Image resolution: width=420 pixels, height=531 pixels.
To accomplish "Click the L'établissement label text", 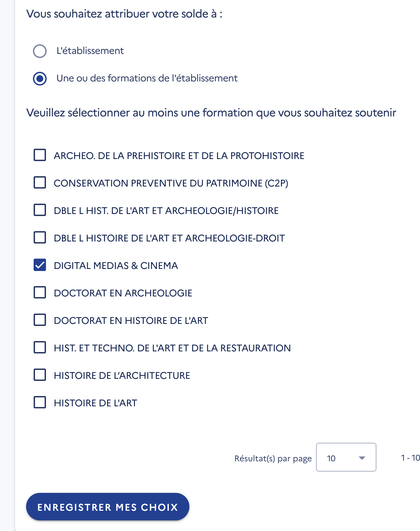I will click(90, 51).
